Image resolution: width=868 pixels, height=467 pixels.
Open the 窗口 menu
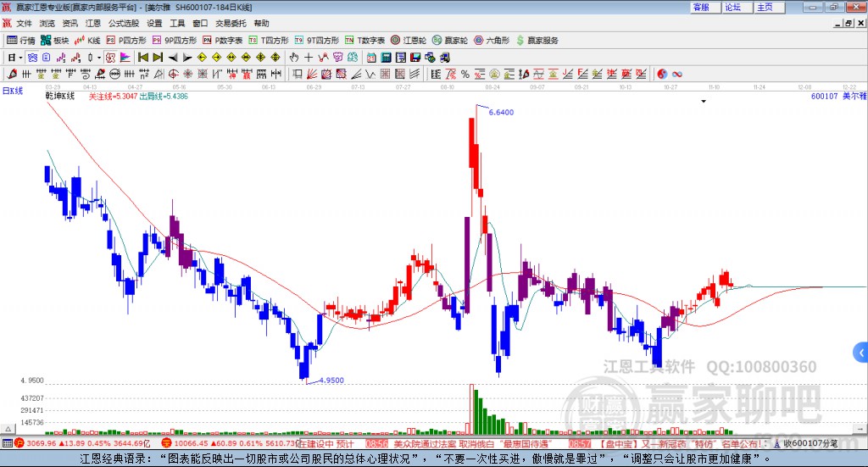200,23
